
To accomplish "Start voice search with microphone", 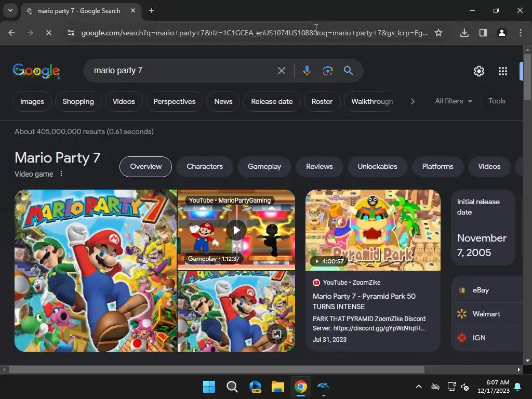I will (307, 71).
